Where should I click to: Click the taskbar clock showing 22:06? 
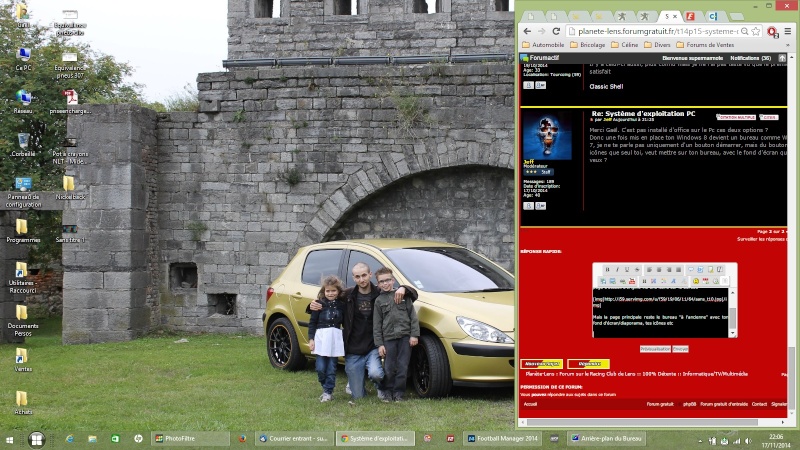776,441
